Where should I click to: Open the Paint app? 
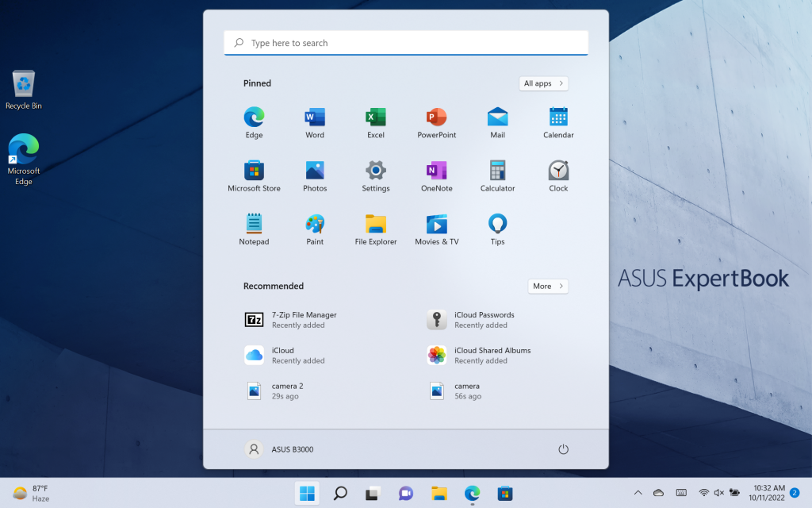click(x=314, y=229)
